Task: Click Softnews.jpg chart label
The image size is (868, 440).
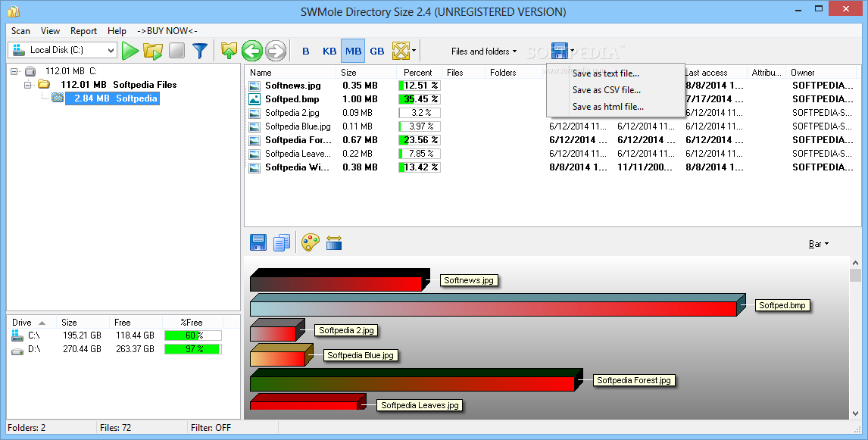Action: [x=468, y=281]
